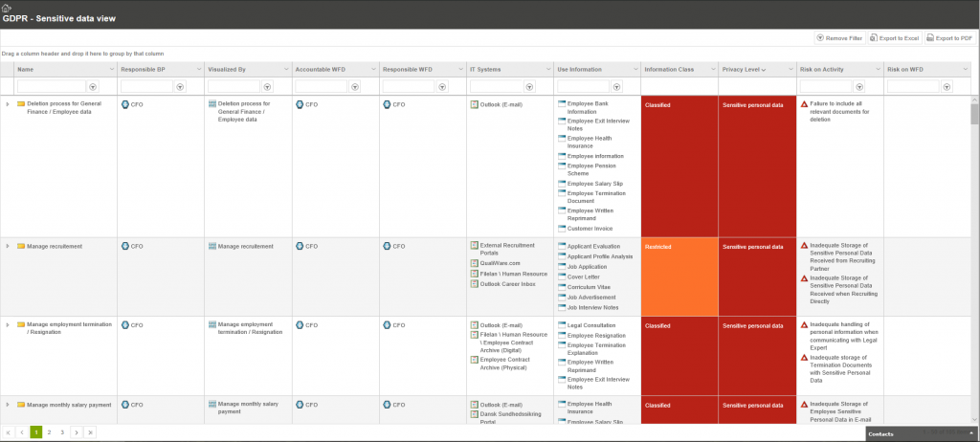This screenshot has height=442, width=980.
Task: Jump to the last page arrow
Action: [x=91, y=432]
